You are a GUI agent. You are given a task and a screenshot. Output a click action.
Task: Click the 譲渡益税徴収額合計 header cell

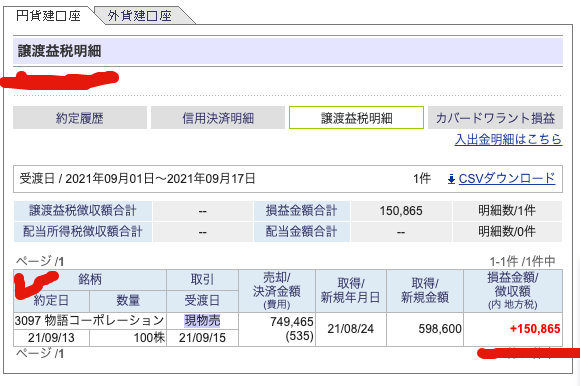(x=83, y=211)
